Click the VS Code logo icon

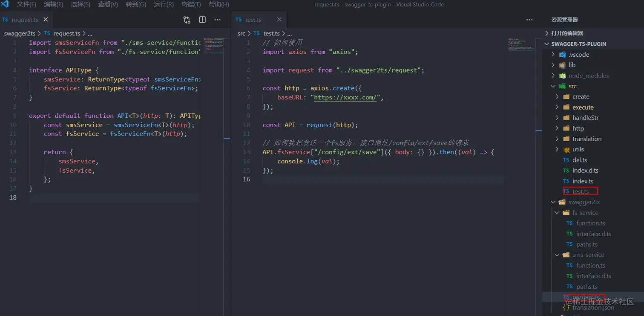[x=5, y=5]
